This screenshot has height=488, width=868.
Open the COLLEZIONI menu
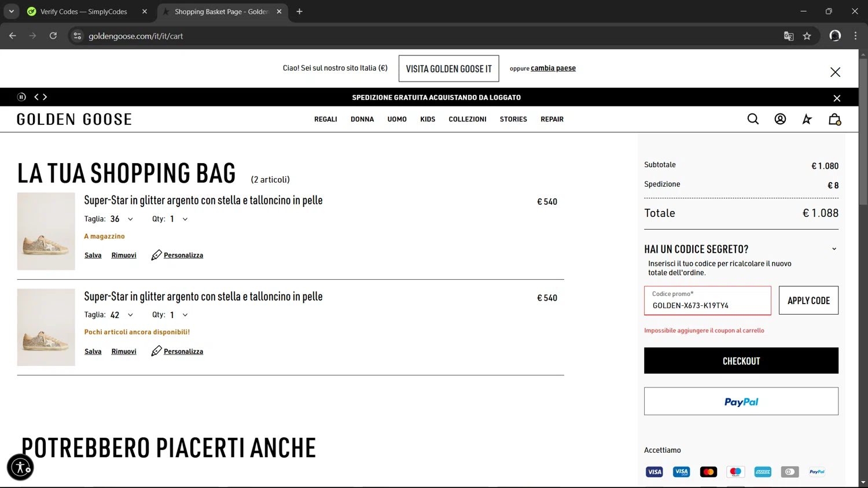468,119
